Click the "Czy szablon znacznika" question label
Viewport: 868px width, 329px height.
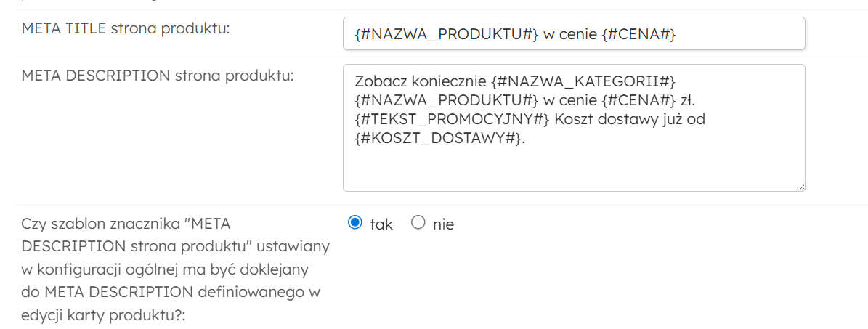(174, 270)
